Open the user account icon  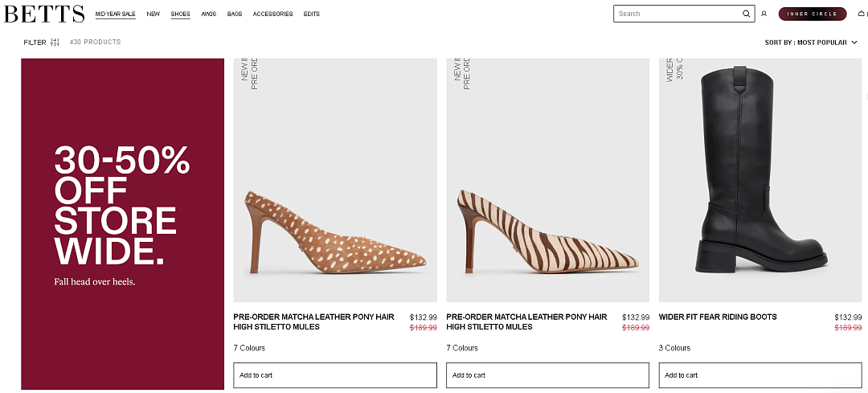pos(764,14)
